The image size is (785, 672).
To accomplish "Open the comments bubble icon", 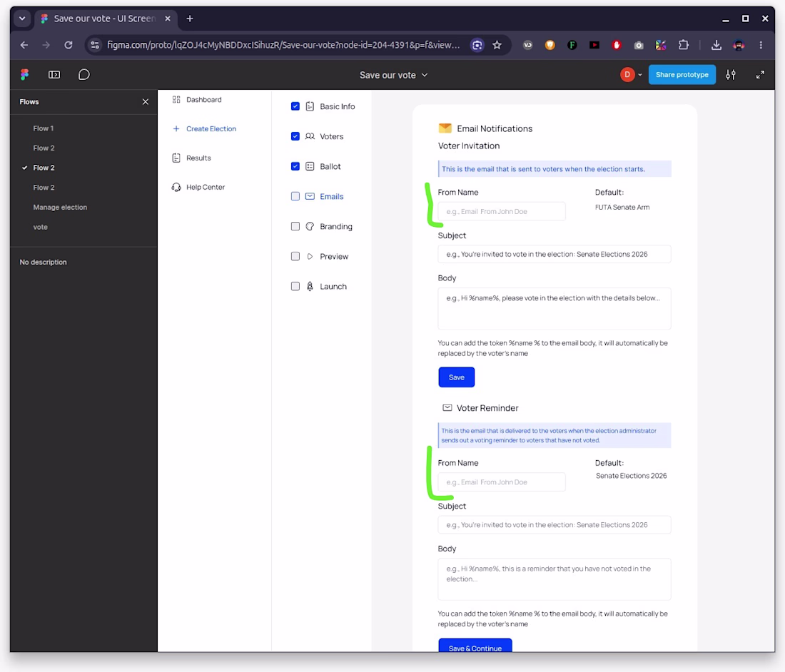I will click(x=84, y=75).
